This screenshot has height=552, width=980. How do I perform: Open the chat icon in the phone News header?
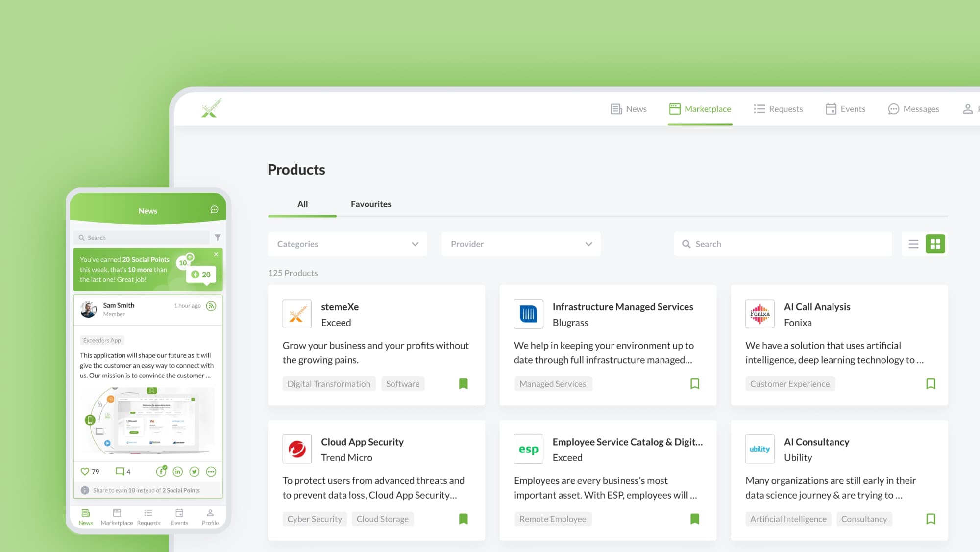(214, 210)
